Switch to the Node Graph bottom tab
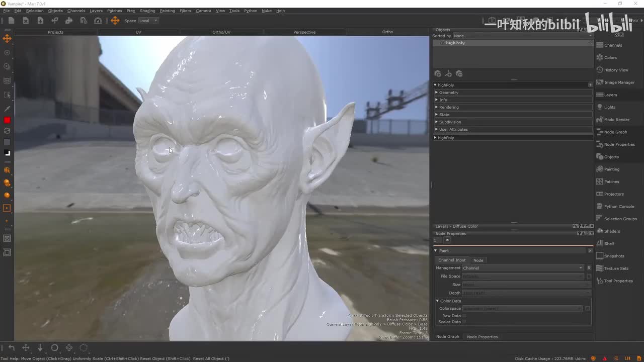The image size is (644, 362). pos(447,336)
